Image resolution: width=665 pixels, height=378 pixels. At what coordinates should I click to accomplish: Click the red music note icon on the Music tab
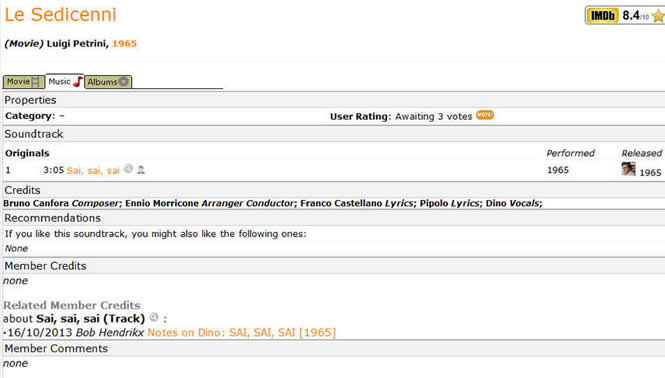click(77, 81)
